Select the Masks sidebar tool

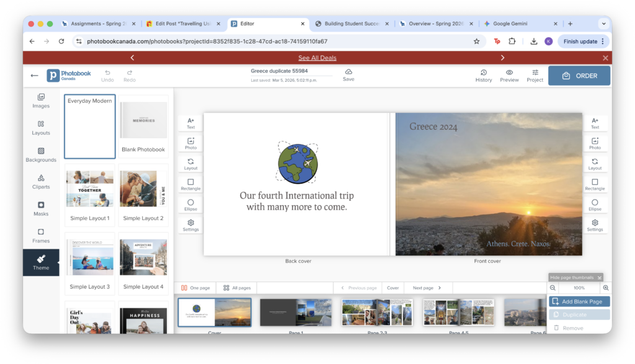(x=41, y=208)
